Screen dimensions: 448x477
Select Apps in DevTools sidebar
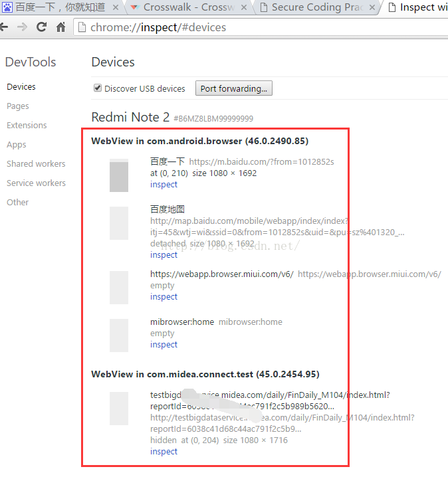[17, 145]
